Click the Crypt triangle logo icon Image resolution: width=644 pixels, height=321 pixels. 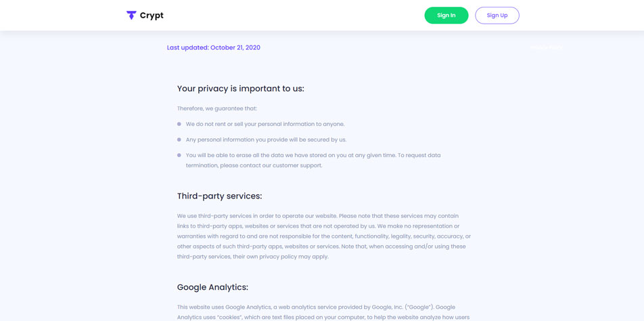click(131, 15)
